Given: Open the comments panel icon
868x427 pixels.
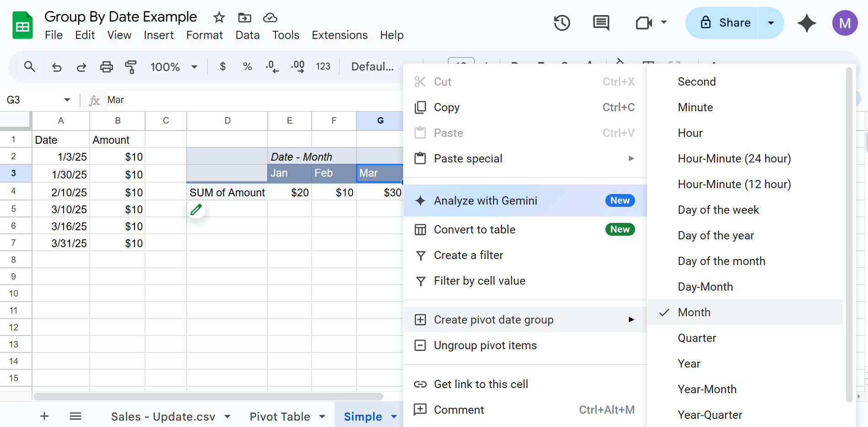Looking at the screenshot, I should click(601, 23).
